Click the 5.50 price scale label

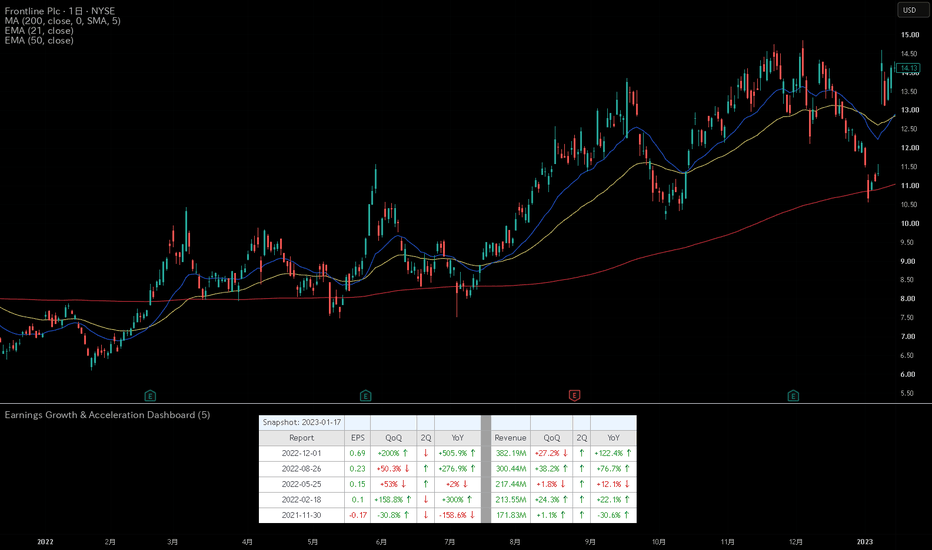[909, 393]
